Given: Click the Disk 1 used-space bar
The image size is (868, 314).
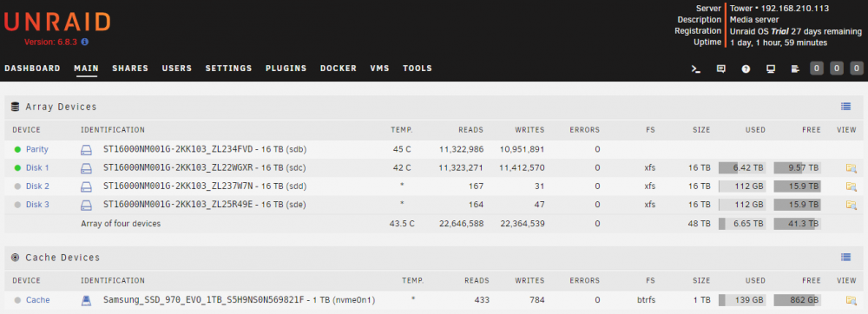Looking at the screenshot, I should (742, 168).
